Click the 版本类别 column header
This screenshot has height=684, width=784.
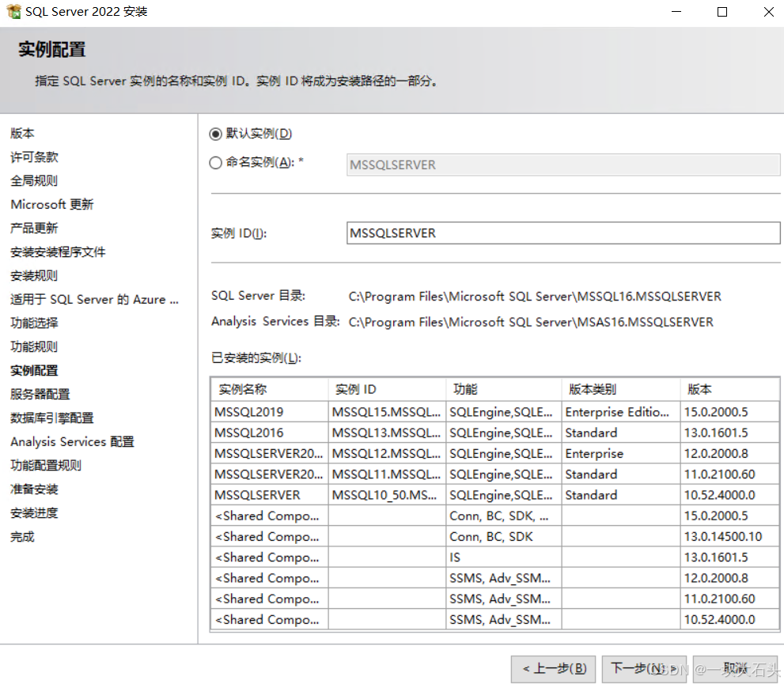[621, 389]
